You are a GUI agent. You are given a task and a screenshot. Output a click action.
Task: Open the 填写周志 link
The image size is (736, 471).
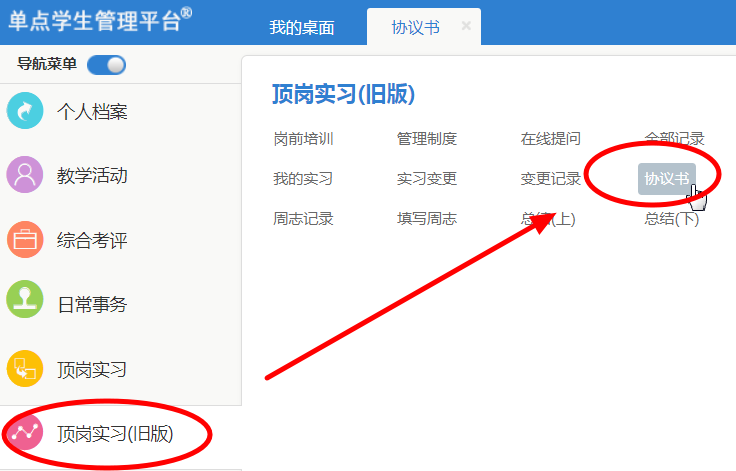pyautogui.click(x=427, y=219)
